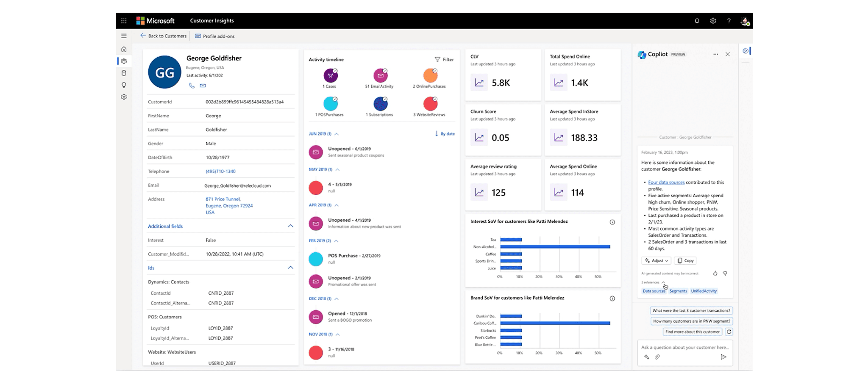Select the 3 WebsiteReviews icon
This screenshot has height=384, width=868.
pyautogui.click(x=430, y=104)
